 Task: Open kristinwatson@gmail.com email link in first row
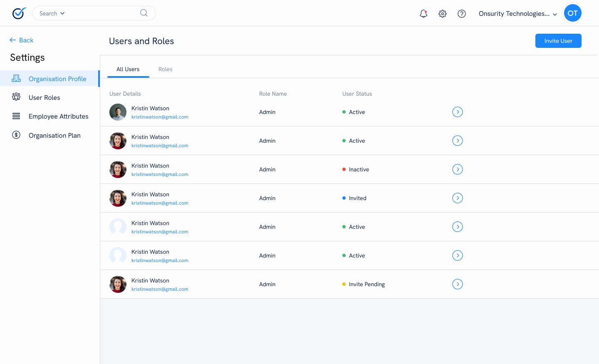click(160, 117)
